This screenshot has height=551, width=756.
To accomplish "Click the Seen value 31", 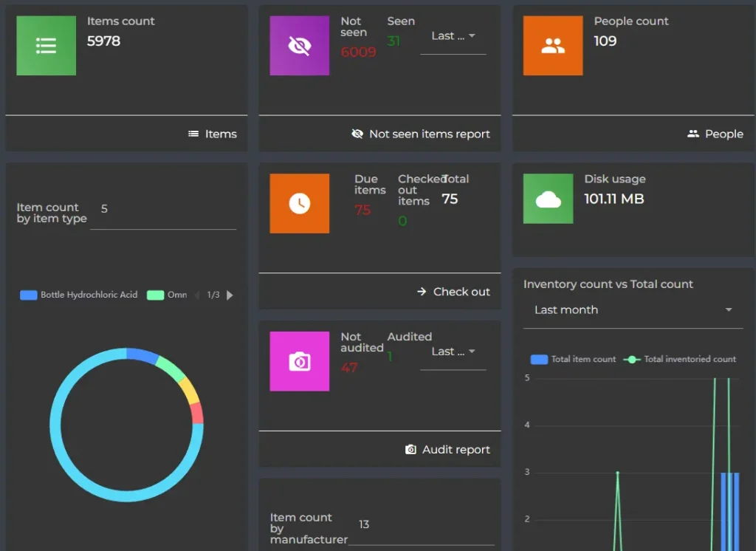I will click(394, 41).
